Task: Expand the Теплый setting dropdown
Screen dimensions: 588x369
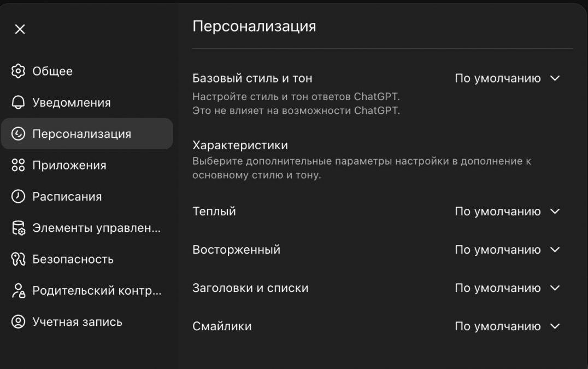Action: [x=507, y=212]
